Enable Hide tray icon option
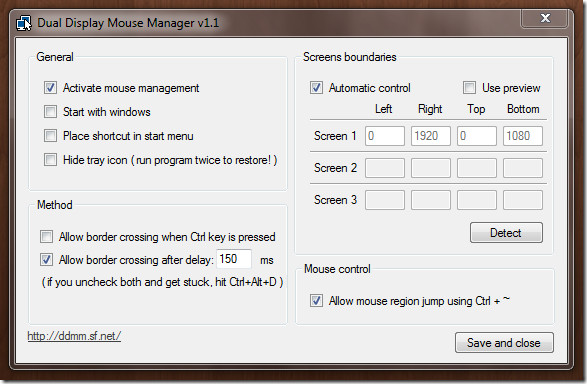587x384 pixels. [x=50, y=159]
